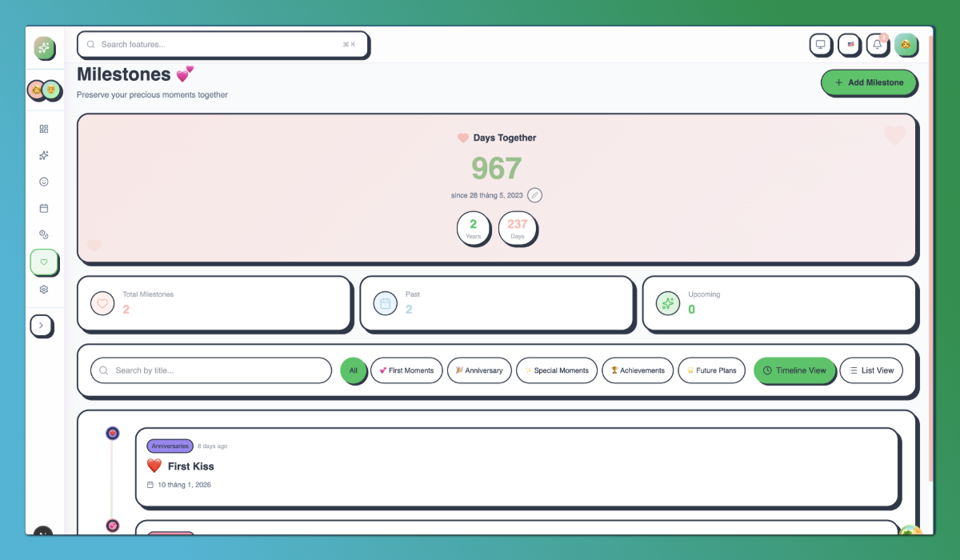Screen dimensions: 960x560
Task: Click the monitor display mode icon
Action: 821,45
